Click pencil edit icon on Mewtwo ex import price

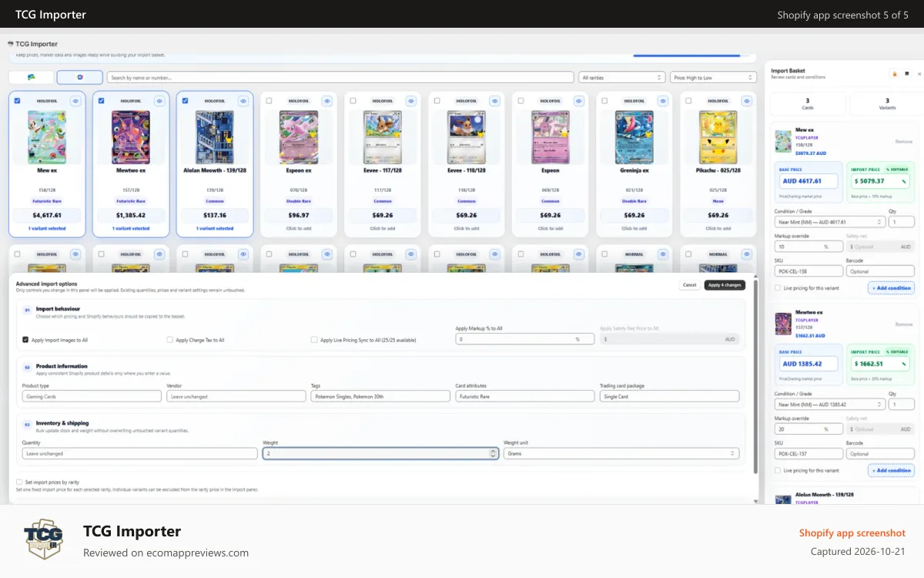tap(904, 364)
